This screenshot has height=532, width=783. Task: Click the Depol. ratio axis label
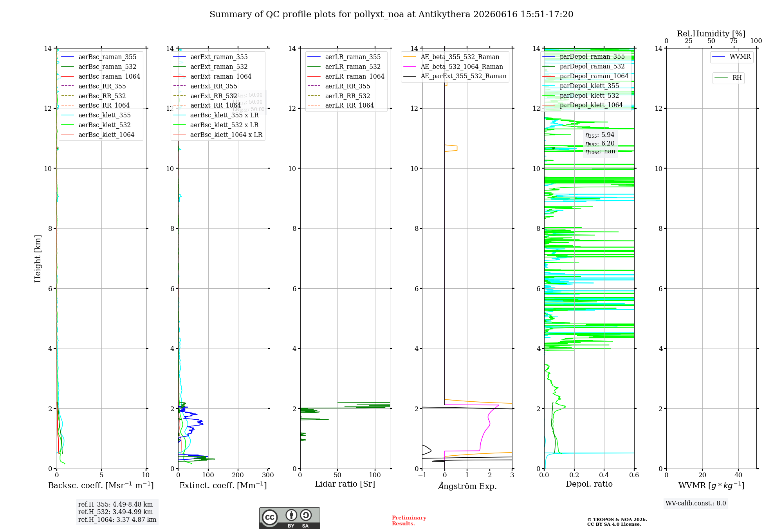(589, 484)
